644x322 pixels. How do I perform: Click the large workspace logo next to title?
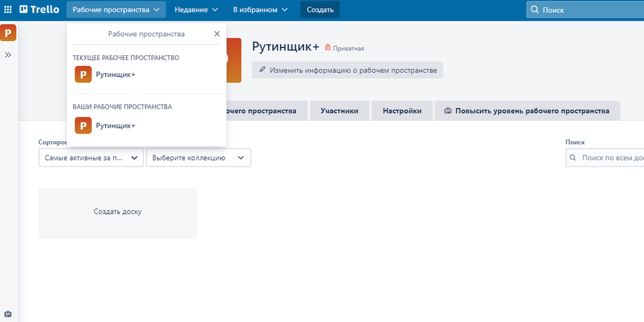[233, 60]
